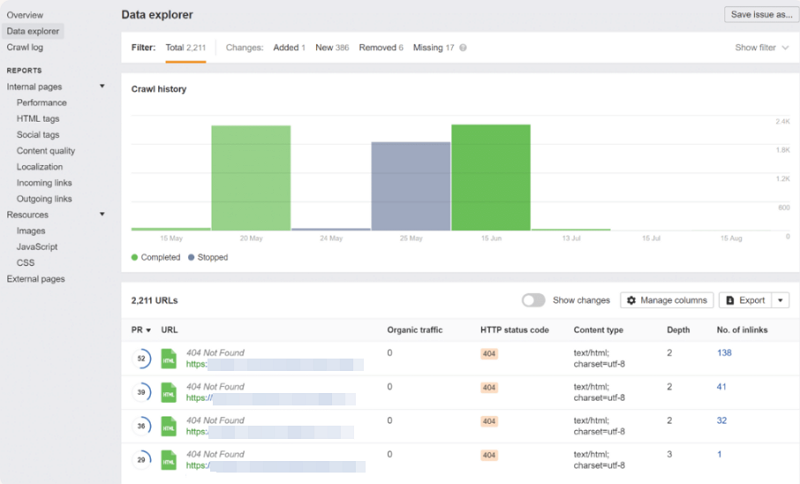Select the New 386 filter tab

click(333, 47)
